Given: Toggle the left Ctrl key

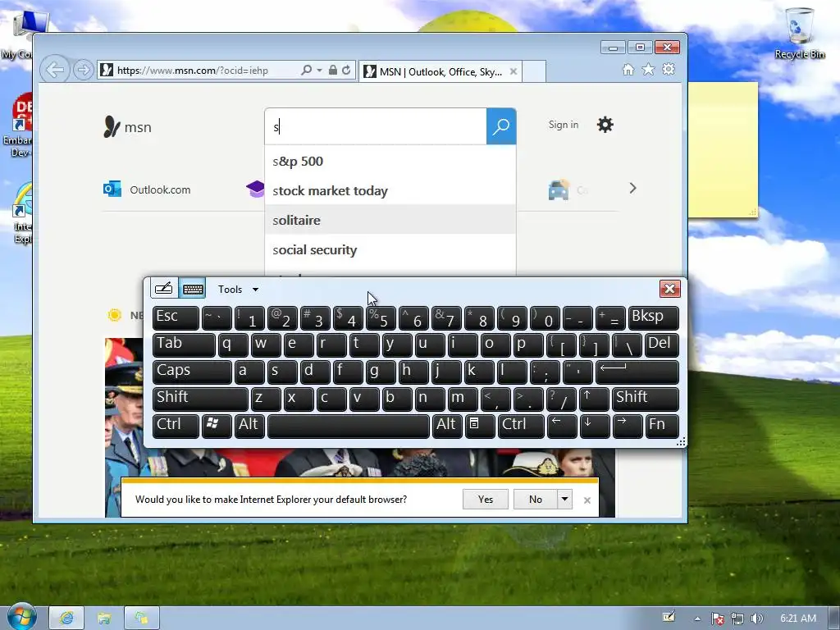Looking at the screenshot, I should pos(176,426).
